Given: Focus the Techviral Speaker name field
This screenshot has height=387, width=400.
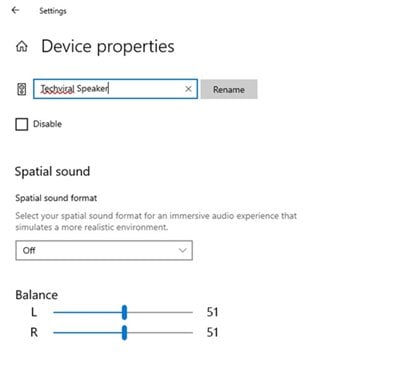Looking at the screenshot, I should [x=115, y=89].
